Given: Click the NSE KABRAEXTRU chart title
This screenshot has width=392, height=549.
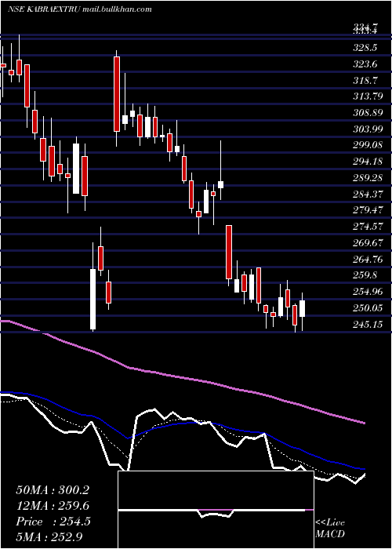Looking at the screenshot, I should tap(45, 9).
